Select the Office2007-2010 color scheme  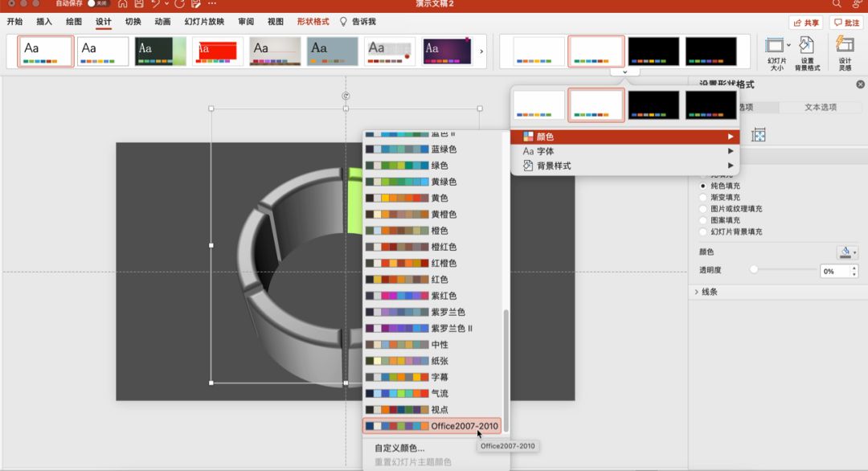(x=432, y=426)
